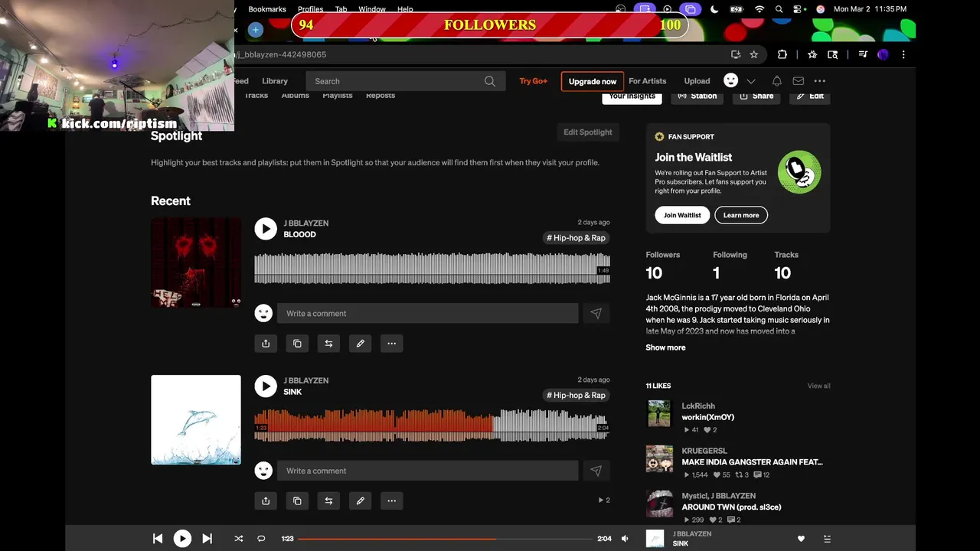
Task: Play current track from bottom player
Action: (x=182, y=539)
